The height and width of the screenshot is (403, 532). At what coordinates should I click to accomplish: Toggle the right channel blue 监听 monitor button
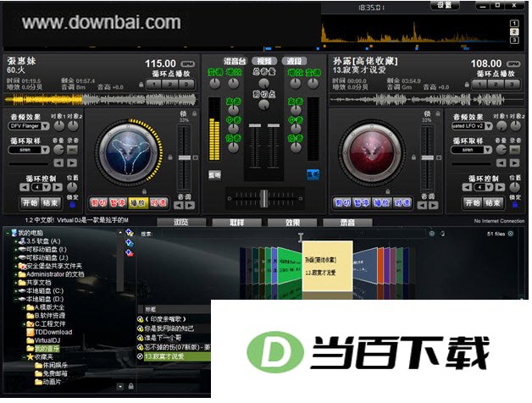coord(313,174)
